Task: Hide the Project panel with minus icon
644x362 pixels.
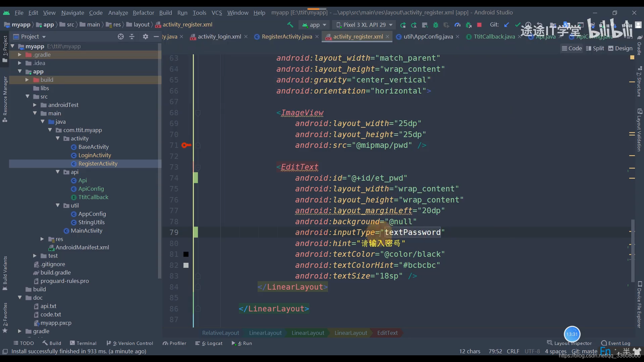Action: point(156,37)
